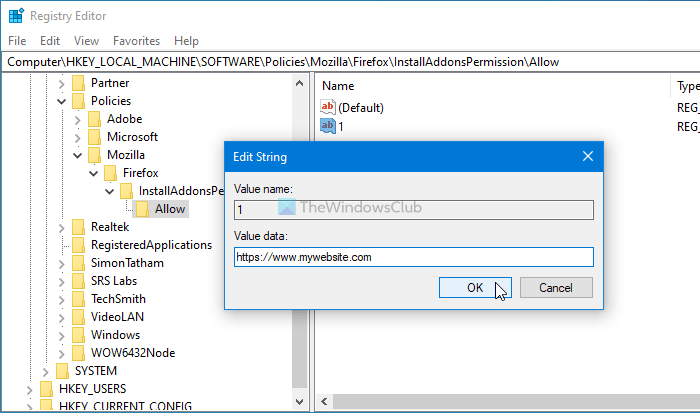Select the HKEY_USERS folder icon
Viewport: 700px width, 413px height.
point(46,389)
